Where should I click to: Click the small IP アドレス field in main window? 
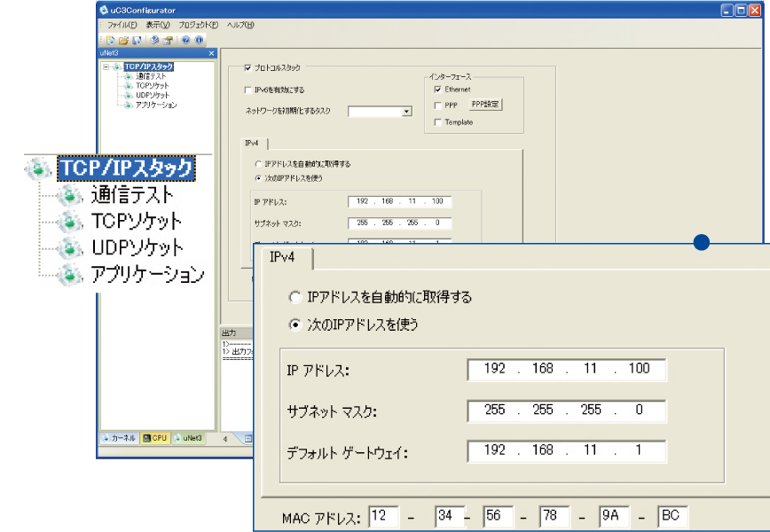point(400,201)
